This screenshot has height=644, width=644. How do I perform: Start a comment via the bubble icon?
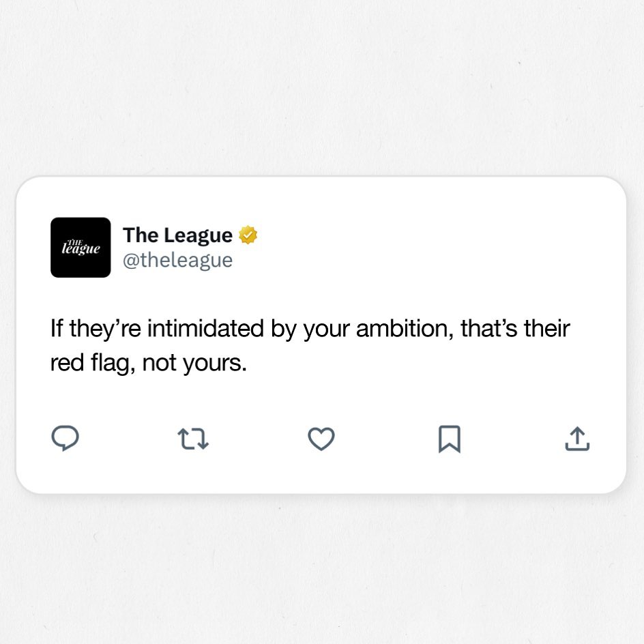(x=65, y=438)
